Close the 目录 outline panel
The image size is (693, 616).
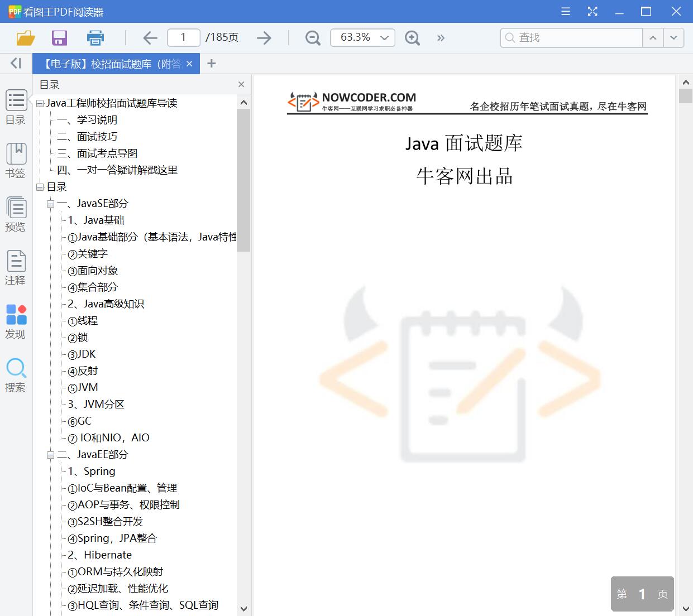click(241, 84)
